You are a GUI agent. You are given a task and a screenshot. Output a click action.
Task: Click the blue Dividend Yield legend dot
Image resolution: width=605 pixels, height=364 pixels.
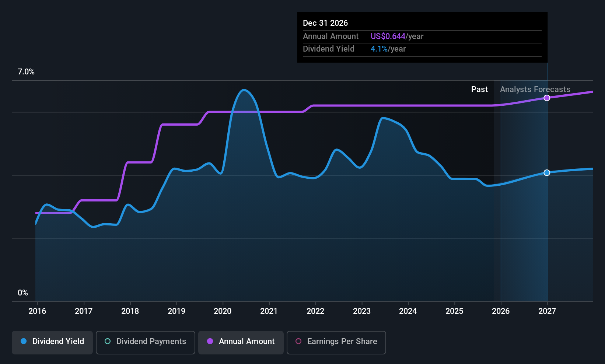24,342
